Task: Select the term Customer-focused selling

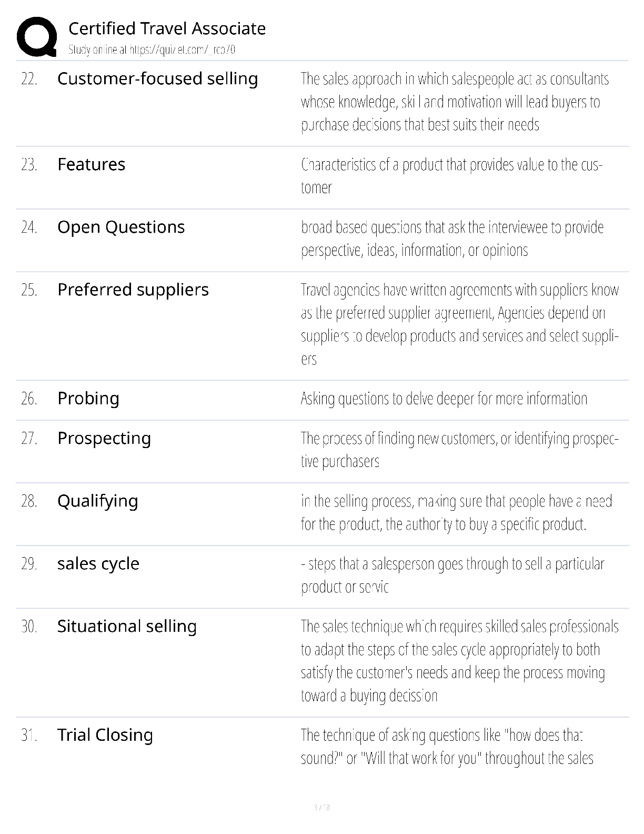Action: pos(157,78)
